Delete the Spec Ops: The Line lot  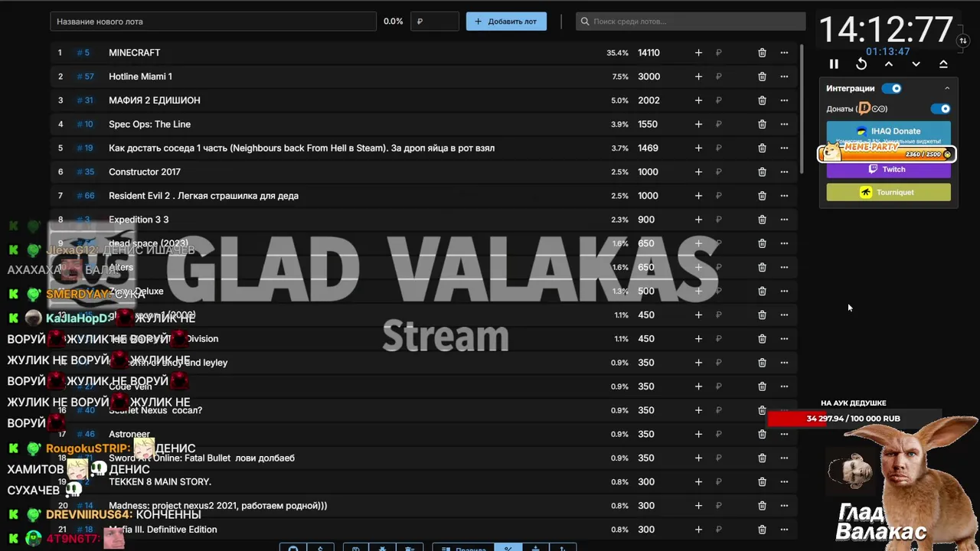762,124
